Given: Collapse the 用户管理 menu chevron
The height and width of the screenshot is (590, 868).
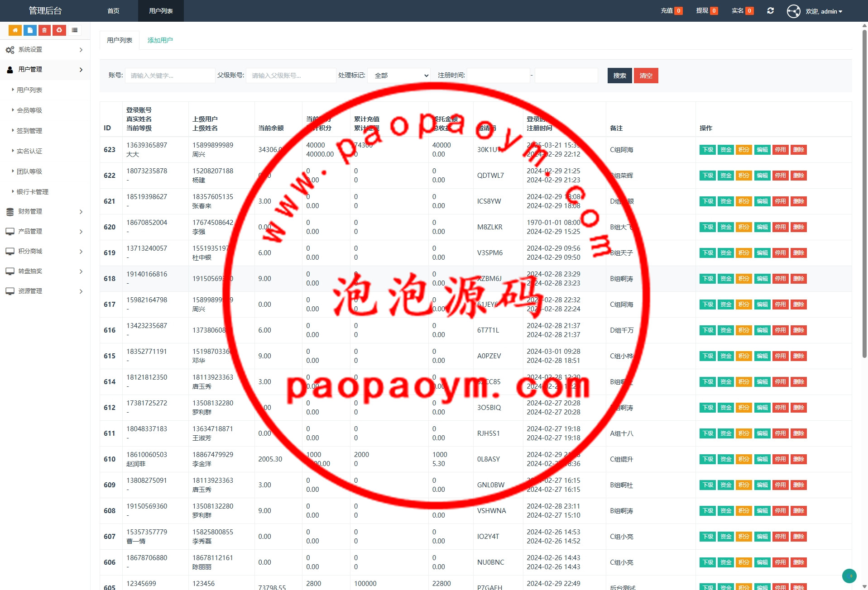Looking at the screenshot, I should [81, 70].
